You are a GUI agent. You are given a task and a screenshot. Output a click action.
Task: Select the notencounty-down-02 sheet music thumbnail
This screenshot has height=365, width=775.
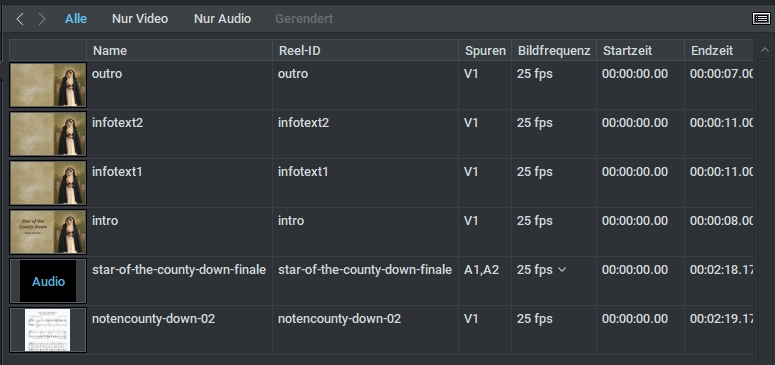[x=48, y=330]
